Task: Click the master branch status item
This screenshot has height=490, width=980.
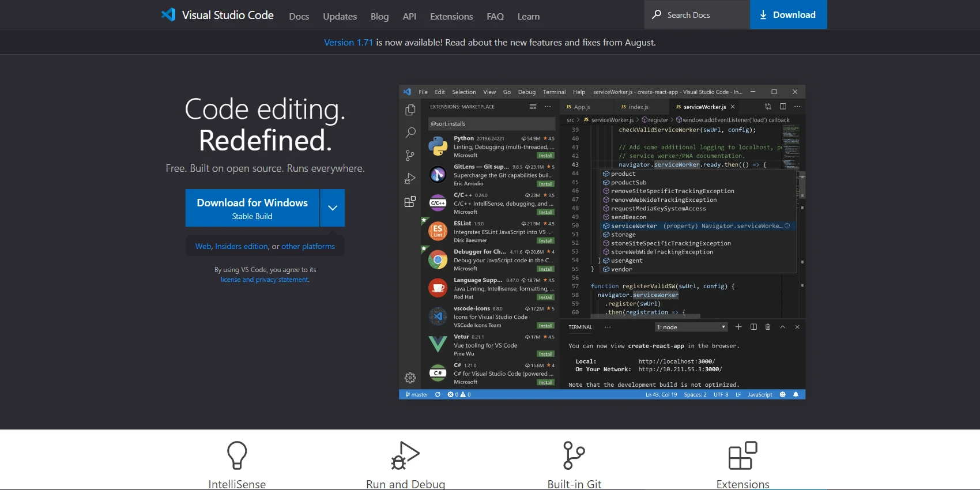Action: [417, 394]
